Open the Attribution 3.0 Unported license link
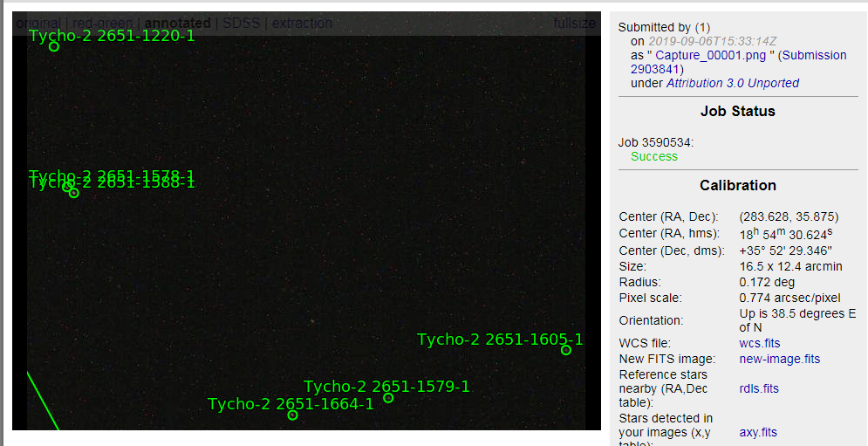This screenshot has height=446, width=868. [x=733, y=83]
